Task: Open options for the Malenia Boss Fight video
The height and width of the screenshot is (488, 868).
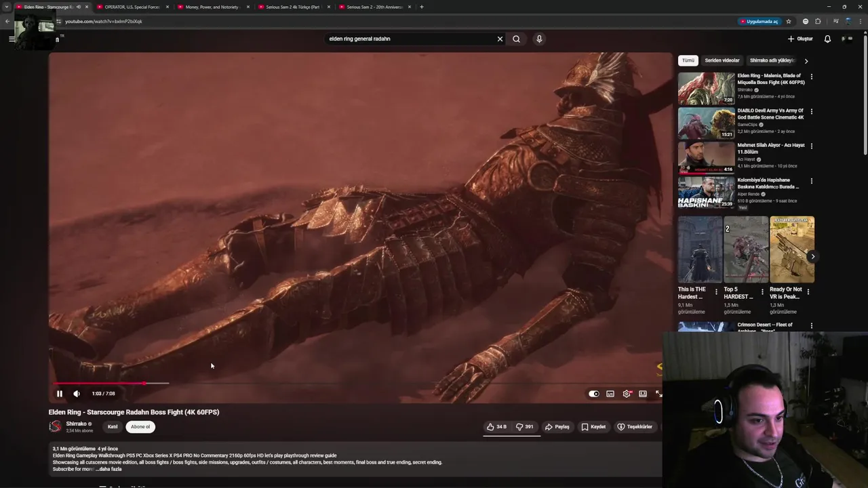Action: coord(811,77)
